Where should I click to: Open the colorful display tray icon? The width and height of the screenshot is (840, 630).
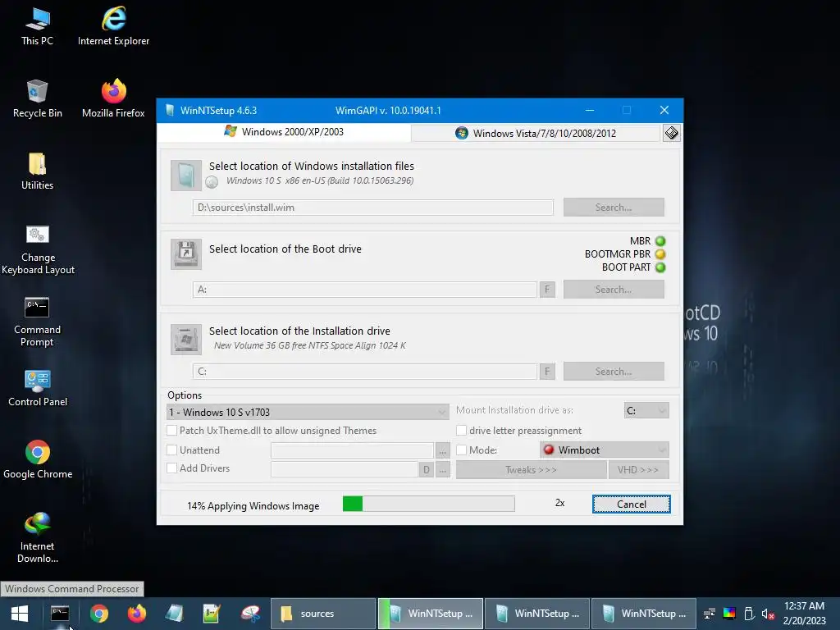coord(729,614)
